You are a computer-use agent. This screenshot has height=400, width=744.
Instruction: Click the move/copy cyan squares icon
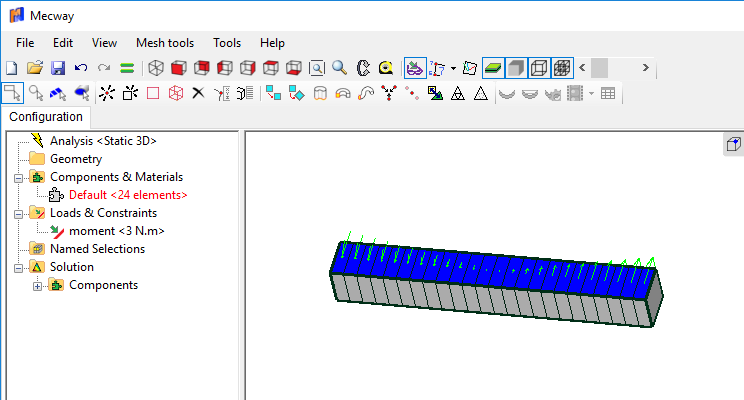point(273,93)
